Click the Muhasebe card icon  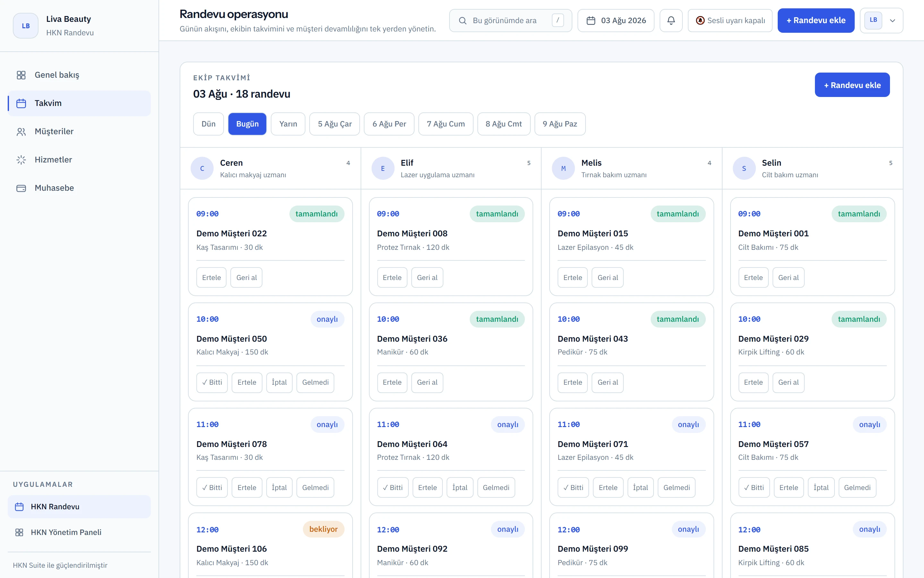21,188
